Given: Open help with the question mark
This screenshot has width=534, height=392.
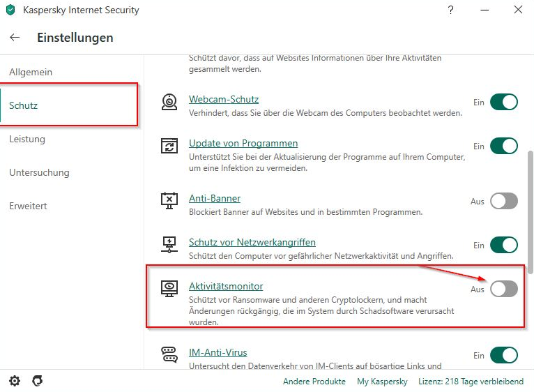Looking at the screenshot, I should tap(450, 10).
